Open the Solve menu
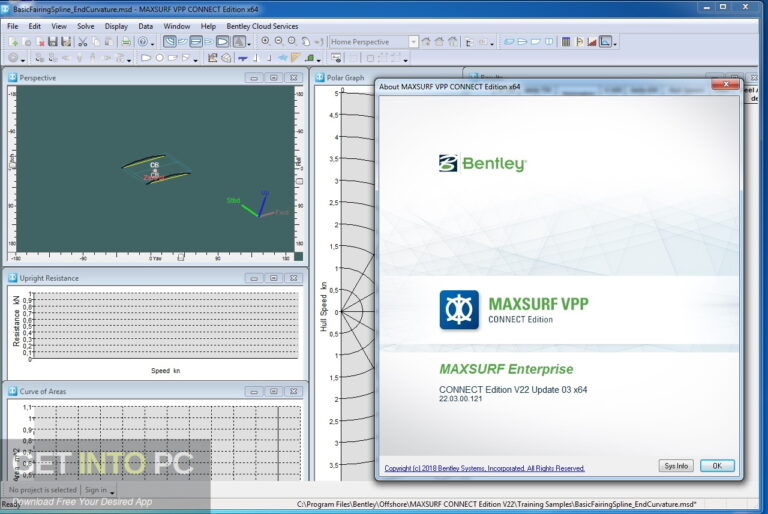 [86, 26]
